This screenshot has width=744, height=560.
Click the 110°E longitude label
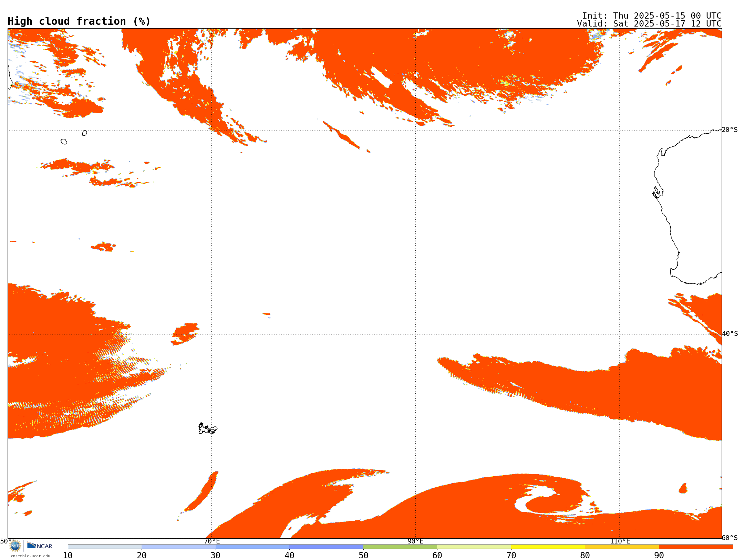[620, 541]
